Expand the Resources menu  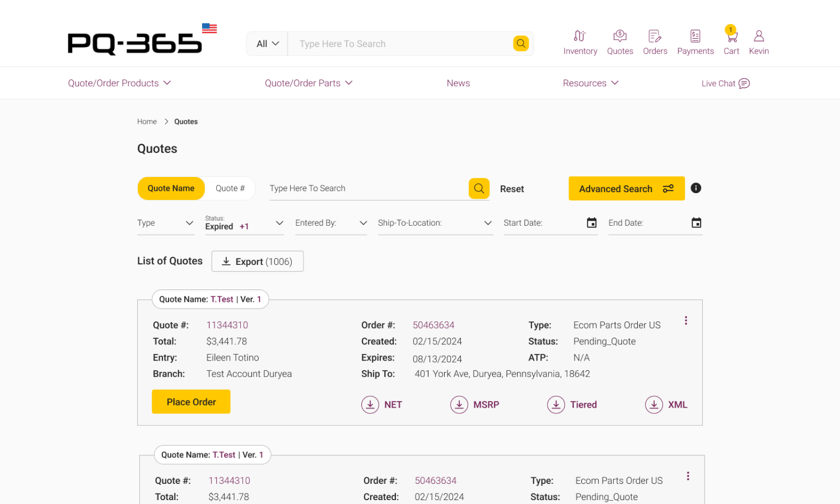click(x=591, y=83)
